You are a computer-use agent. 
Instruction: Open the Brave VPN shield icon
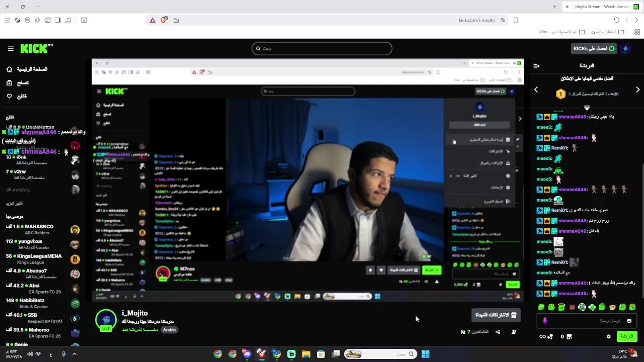(x=27, y=20)
